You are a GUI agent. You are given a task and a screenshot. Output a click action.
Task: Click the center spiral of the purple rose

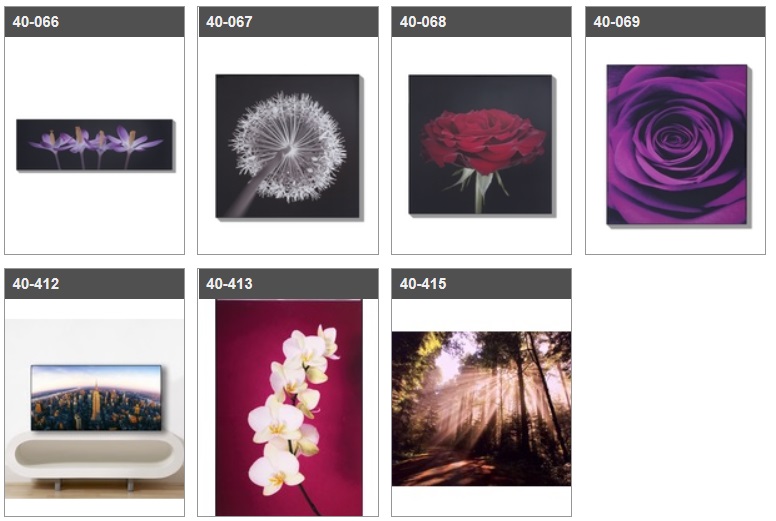[672, 138]
